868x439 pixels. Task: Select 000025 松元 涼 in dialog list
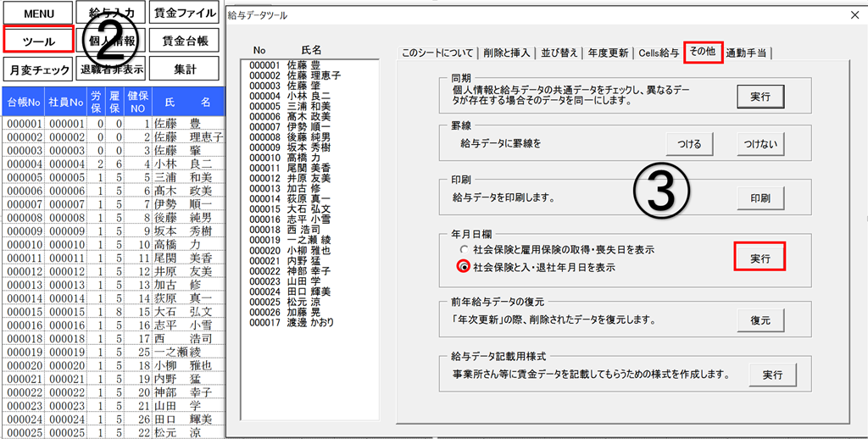pos(310,302)
